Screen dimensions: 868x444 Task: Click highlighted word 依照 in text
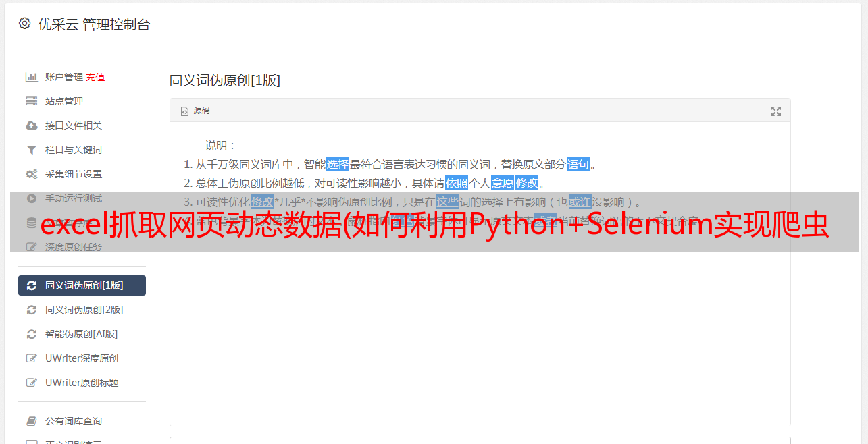457,183
